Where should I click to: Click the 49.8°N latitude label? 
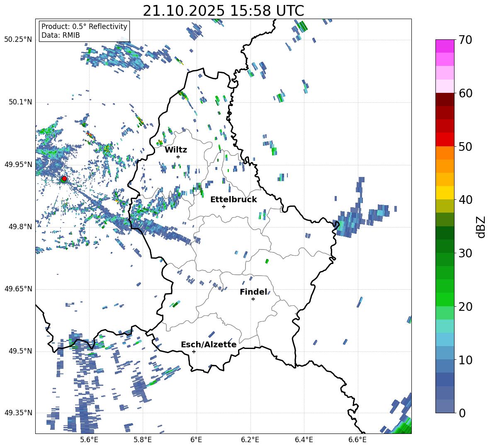[x=20, y=227]
